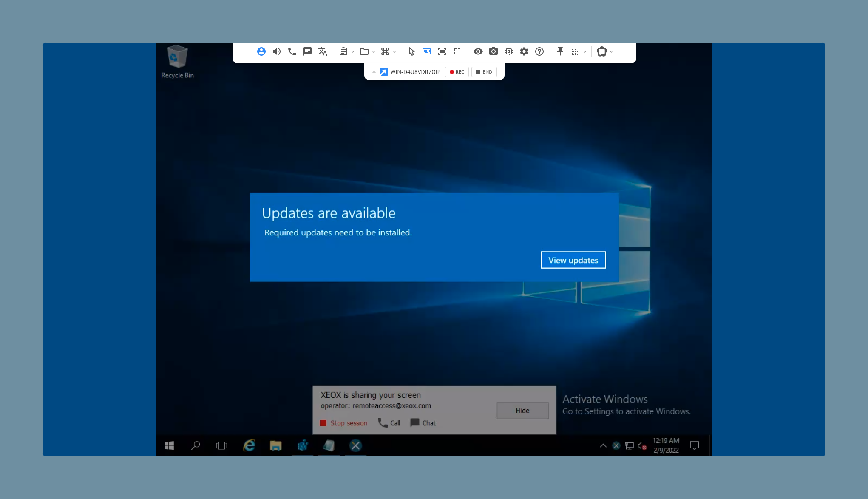Expand the clipboard dropdown arrow
The height and width of the screenshot is (499, 868).
pos(353,52)
